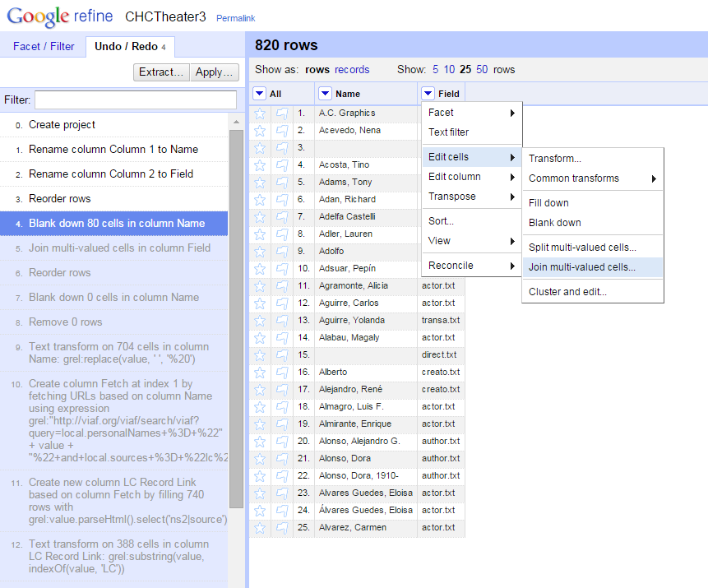Flag row 21 Alonso, Dora
Viewport: 708px width, 588px height.
282,459
